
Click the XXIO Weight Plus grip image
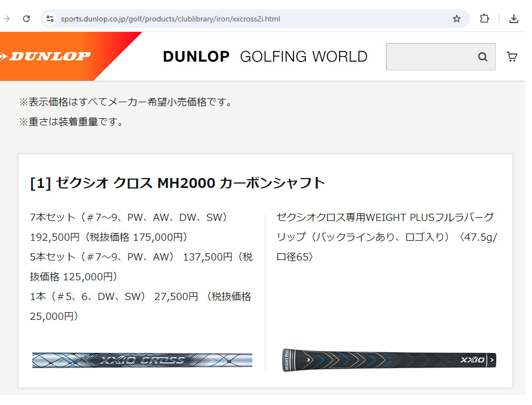[389, 360]
